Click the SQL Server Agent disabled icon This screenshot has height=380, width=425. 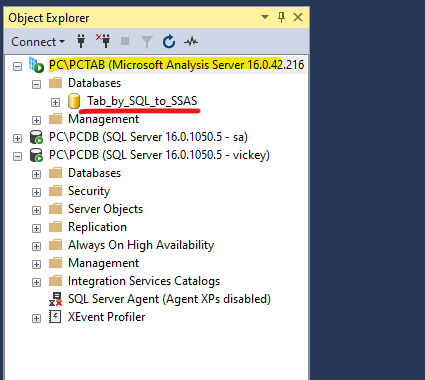(x=56, y=299)
